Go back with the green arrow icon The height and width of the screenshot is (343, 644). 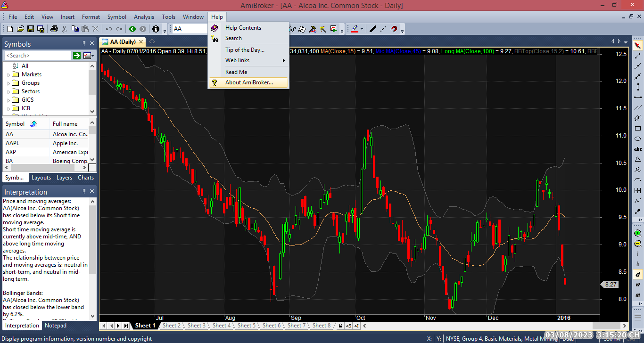coord(132,29)
